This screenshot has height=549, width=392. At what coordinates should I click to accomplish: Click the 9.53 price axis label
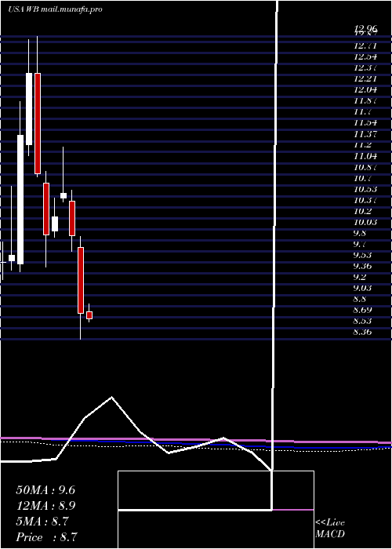[x=362, y=255]
